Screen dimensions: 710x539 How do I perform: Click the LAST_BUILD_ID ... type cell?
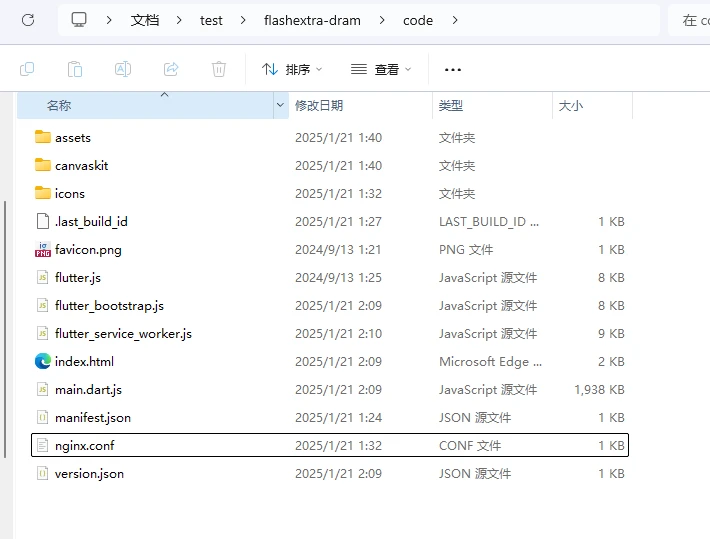click(489, 221)
